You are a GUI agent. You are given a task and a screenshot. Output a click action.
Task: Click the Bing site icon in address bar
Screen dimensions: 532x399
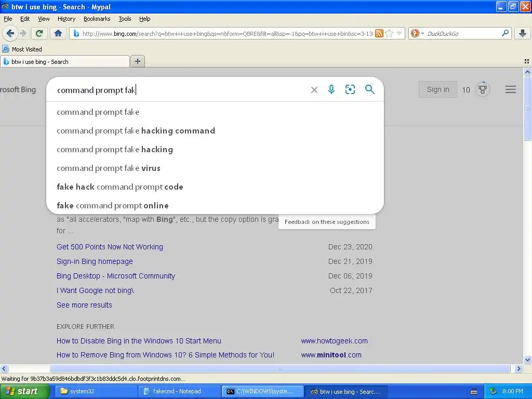pos(76,33)
